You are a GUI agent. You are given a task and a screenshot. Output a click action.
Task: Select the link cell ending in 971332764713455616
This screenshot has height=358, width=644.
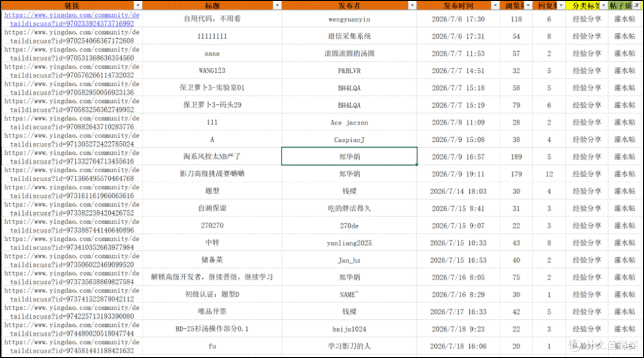point(72,157)
